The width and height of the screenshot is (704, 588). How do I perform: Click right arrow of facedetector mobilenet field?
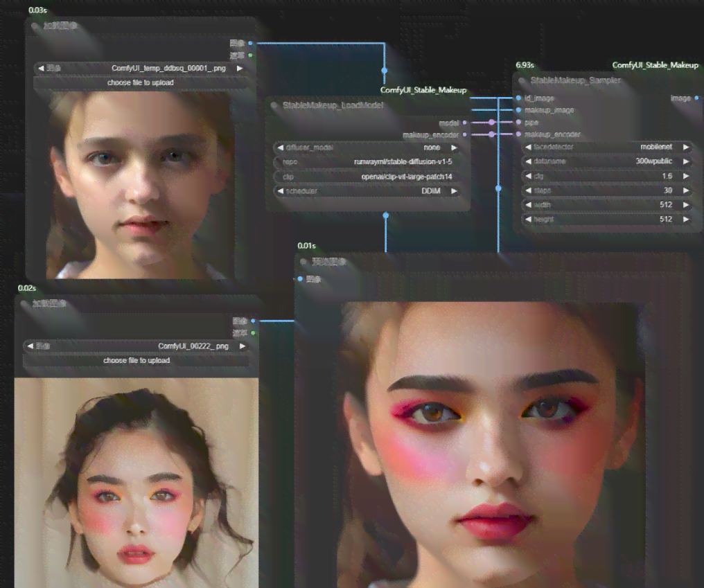[686, 147]
